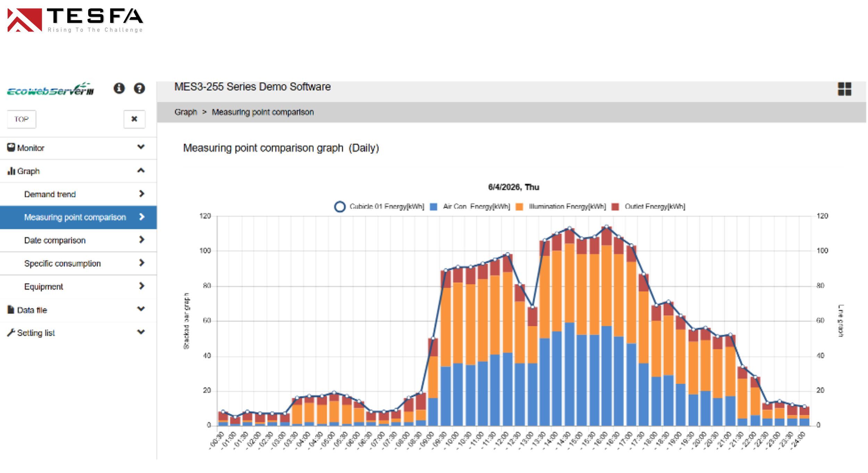Click the TOP button
The width and height of the screenshot is (868, 473).
22,119
